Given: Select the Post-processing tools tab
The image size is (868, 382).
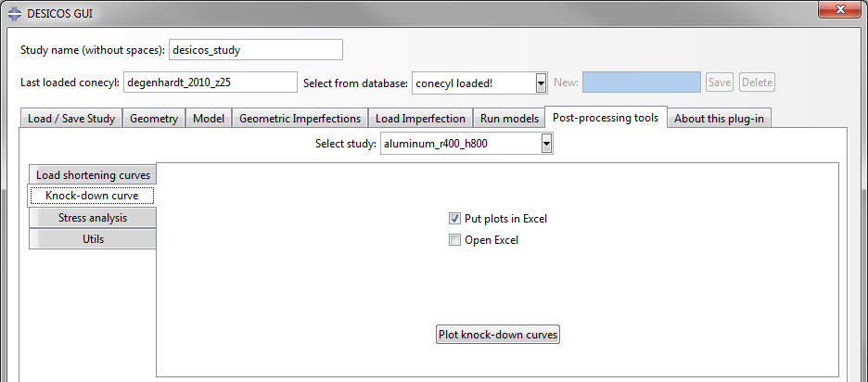Looking at the screenshot, I should click(606, 118).
